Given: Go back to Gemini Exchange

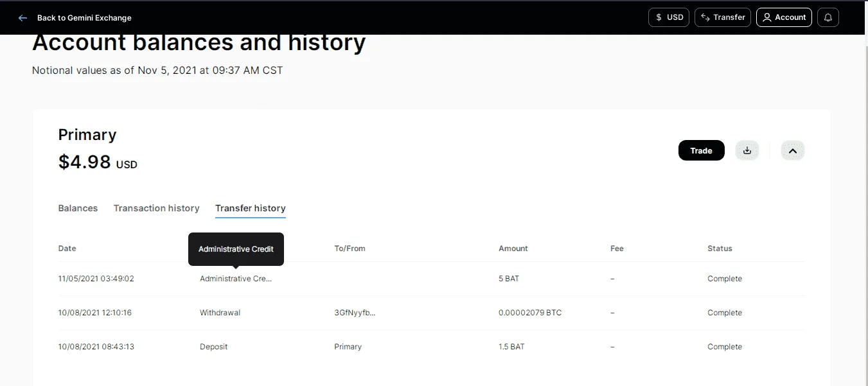Looking at the screenshot, I should (84, 18).
